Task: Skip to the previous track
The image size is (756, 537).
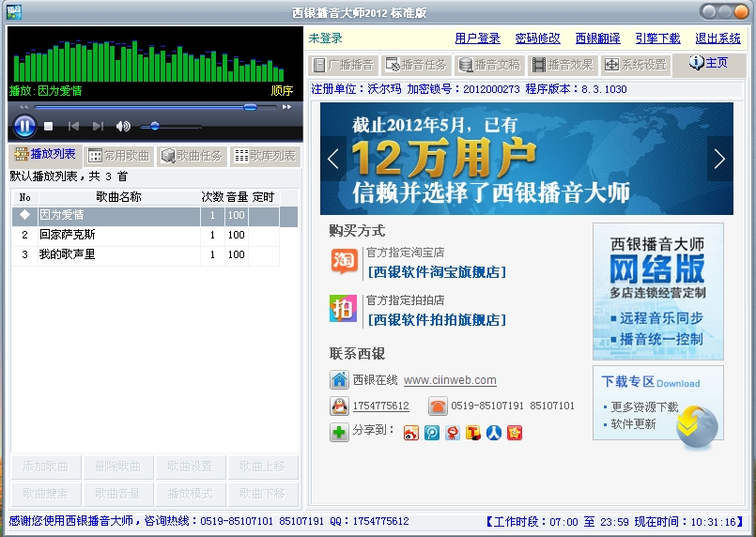Action: tap(73, 127)
